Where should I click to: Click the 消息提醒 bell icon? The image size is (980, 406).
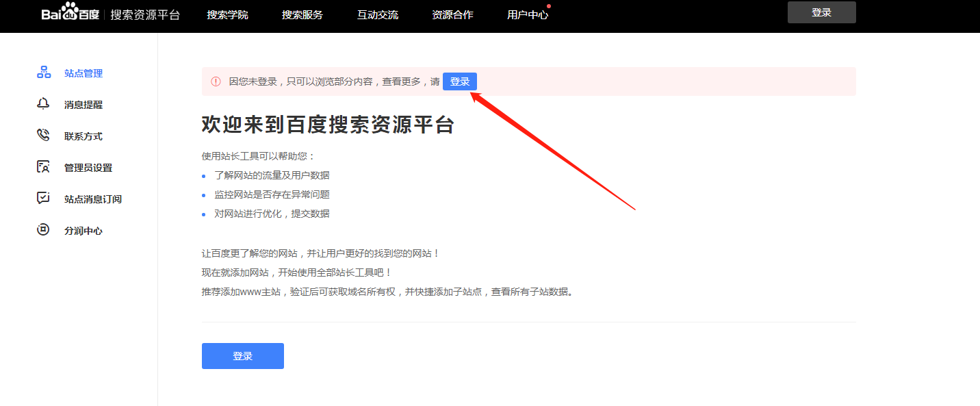(x=43, y=104)
